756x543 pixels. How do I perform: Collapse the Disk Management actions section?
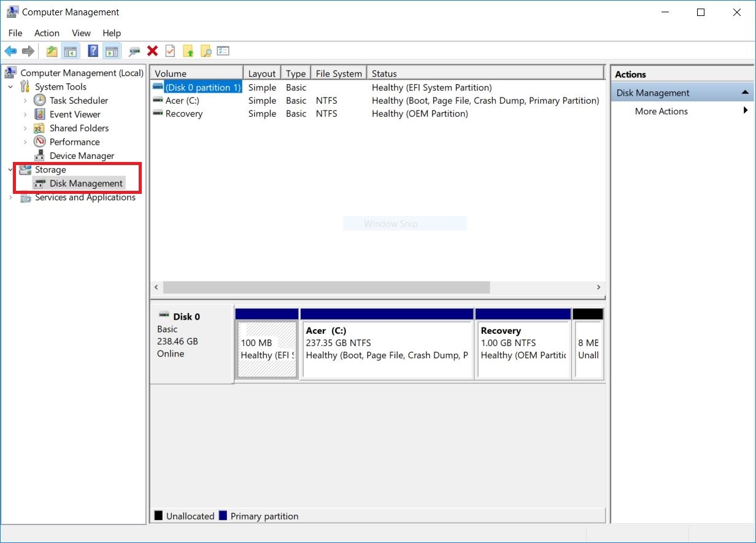(x=744, y=91)
